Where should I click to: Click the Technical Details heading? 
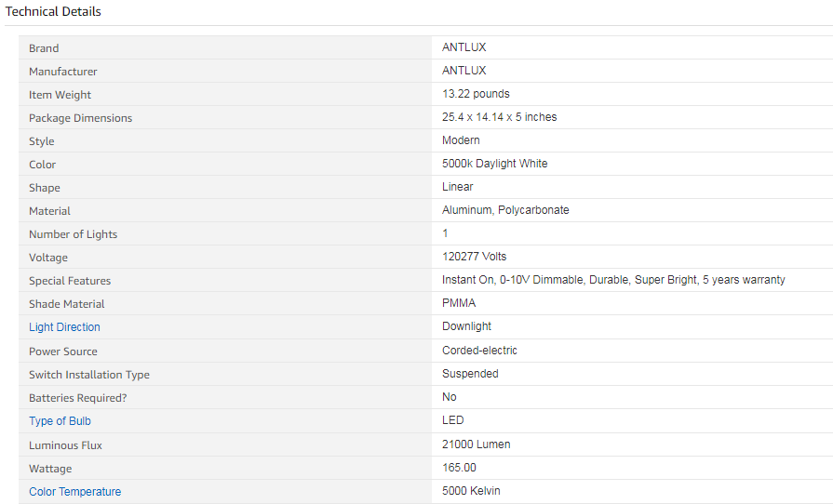[x=53, y=12]
